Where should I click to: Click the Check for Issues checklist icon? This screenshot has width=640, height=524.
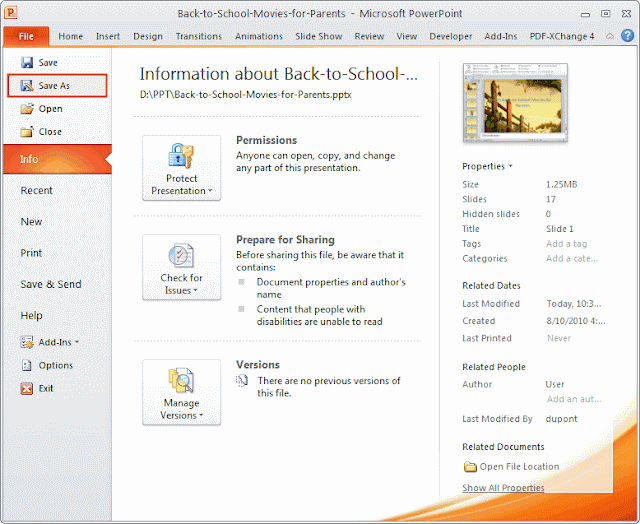[x=181, y=255]
